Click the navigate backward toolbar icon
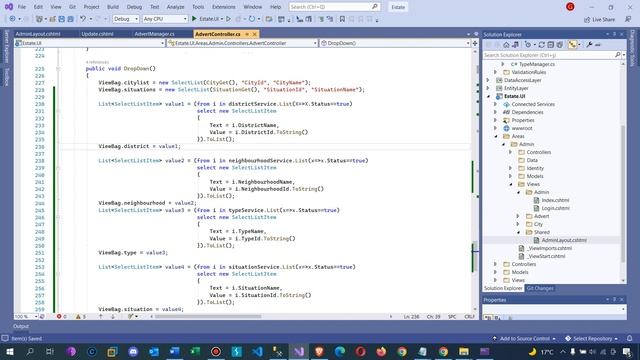This screenshot has width=640, height=360. pos(12,19)
